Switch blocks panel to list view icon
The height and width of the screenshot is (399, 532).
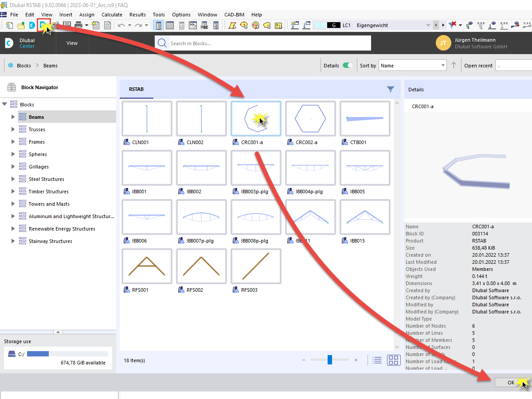pos(377,360)
